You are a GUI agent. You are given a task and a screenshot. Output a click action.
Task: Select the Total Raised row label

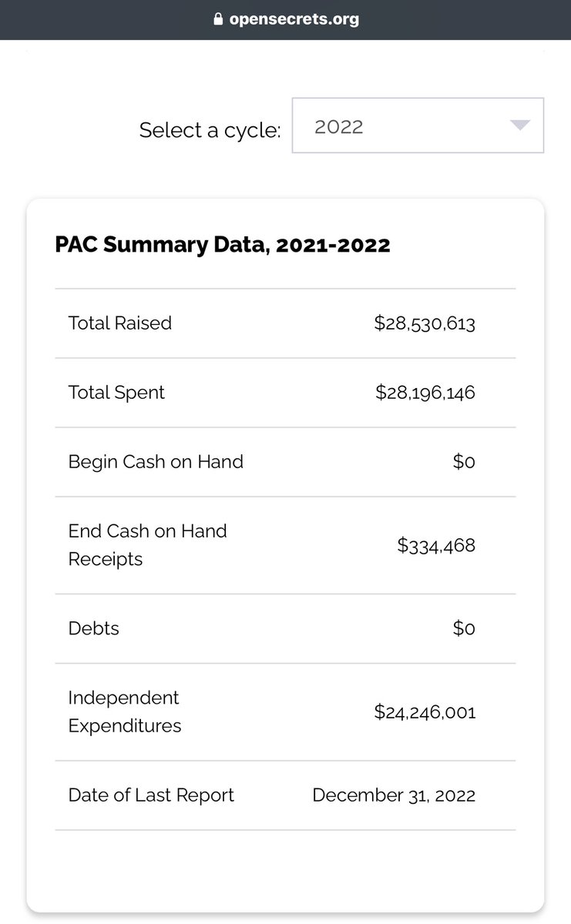point(119,323)
